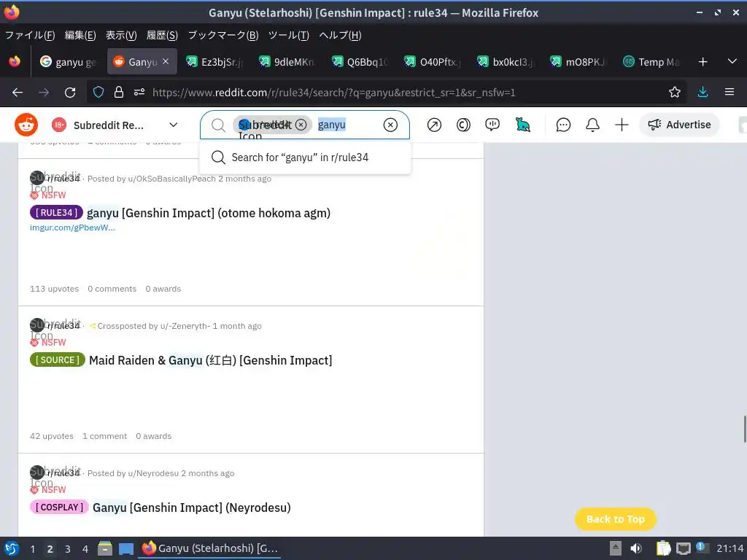747x560 pixels.
Task: Open user u/OkSoBasicallyPeach profile link
Action: pyautogui.click(x=171, y=179)
